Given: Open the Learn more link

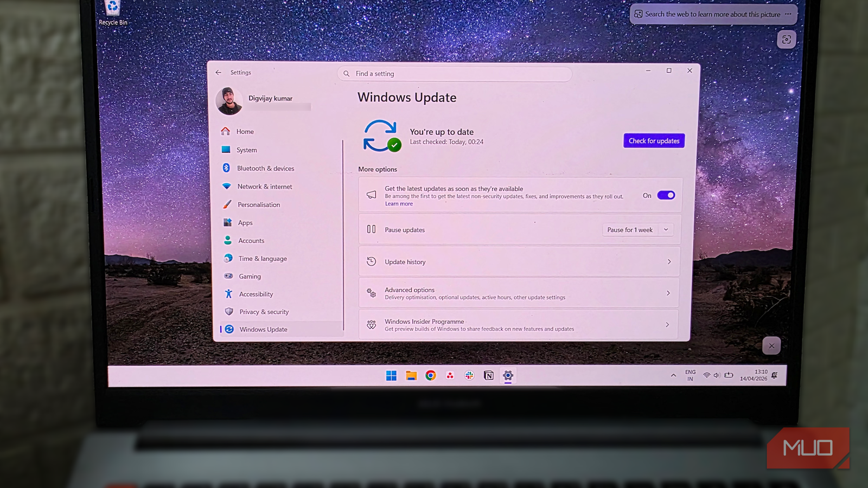Looking at the screenshot, I should click(x=399, y=203).
